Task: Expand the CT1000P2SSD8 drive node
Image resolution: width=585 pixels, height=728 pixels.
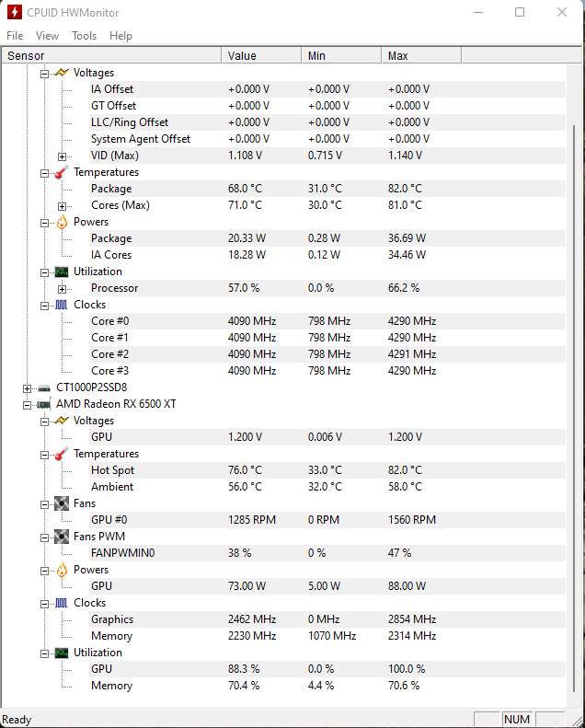Action: [x=27, y=388]
